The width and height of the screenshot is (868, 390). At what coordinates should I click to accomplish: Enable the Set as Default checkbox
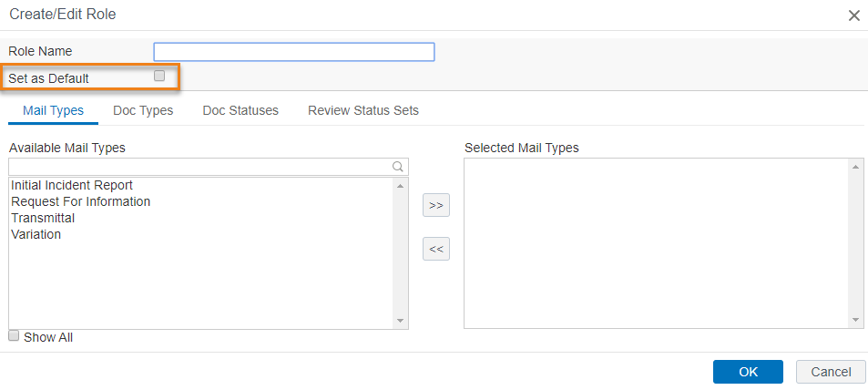(159, 76)
